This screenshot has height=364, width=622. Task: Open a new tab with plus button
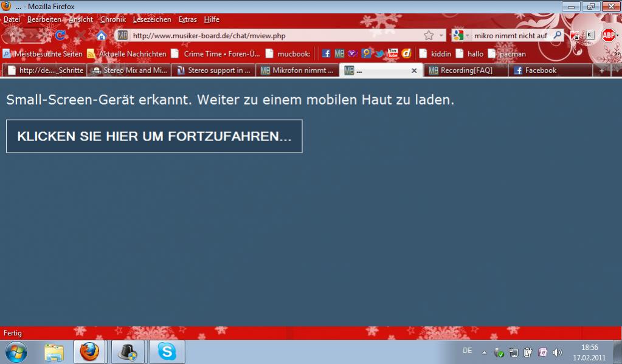pos(602,70)
